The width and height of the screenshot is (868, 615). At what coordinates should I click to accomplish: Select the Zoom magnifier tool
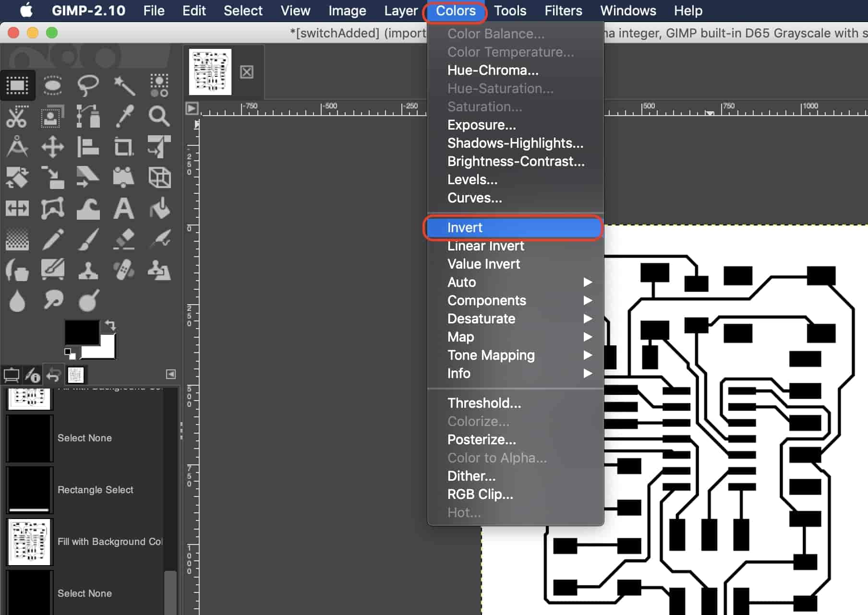(x=159, y=116)
